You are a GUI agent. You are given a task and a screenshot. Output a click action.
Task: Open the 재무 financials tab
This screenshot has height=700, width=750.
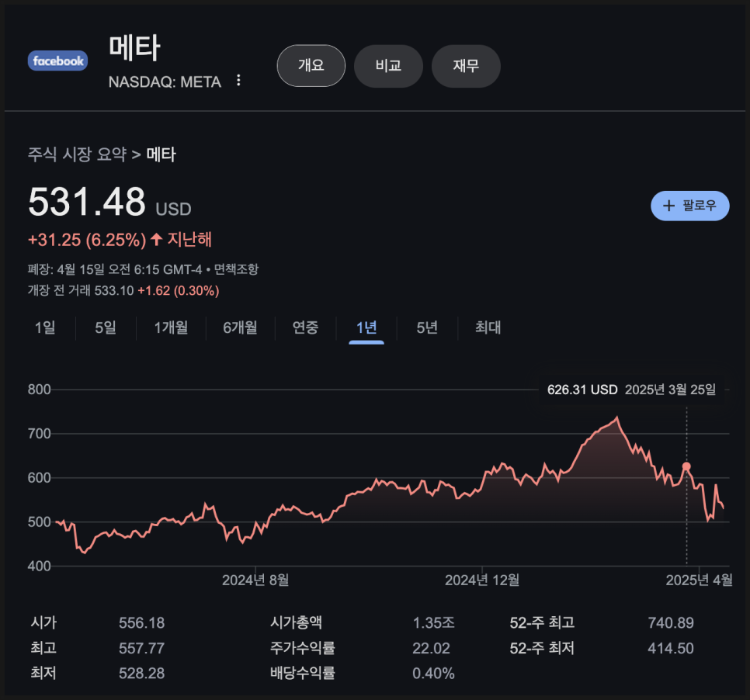pos(466,65)
